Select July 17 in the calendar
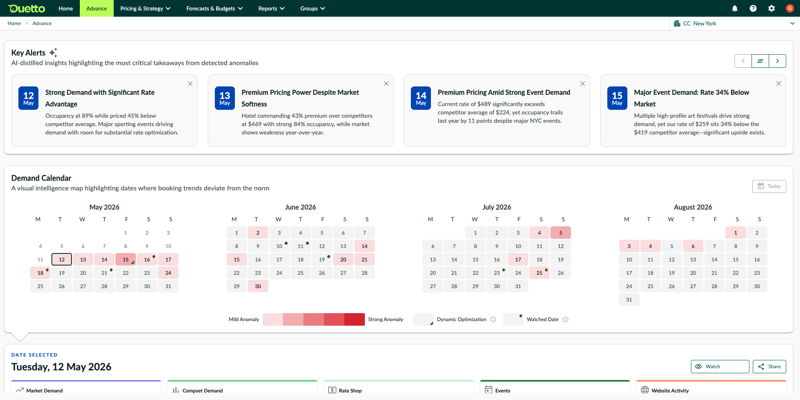800x400 pixels. (x=518, y=259)
